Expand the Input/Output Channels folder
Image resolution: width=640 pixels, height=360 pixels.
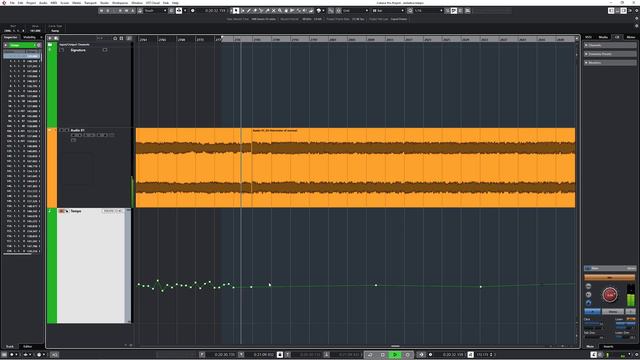pos(50,44)
